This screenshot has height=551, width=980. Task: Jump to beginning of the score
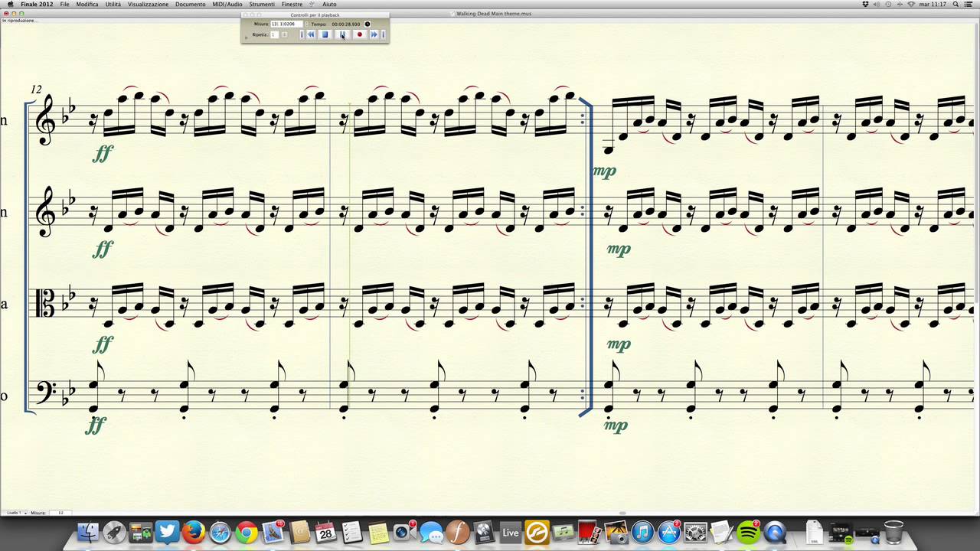click(302, 34)
